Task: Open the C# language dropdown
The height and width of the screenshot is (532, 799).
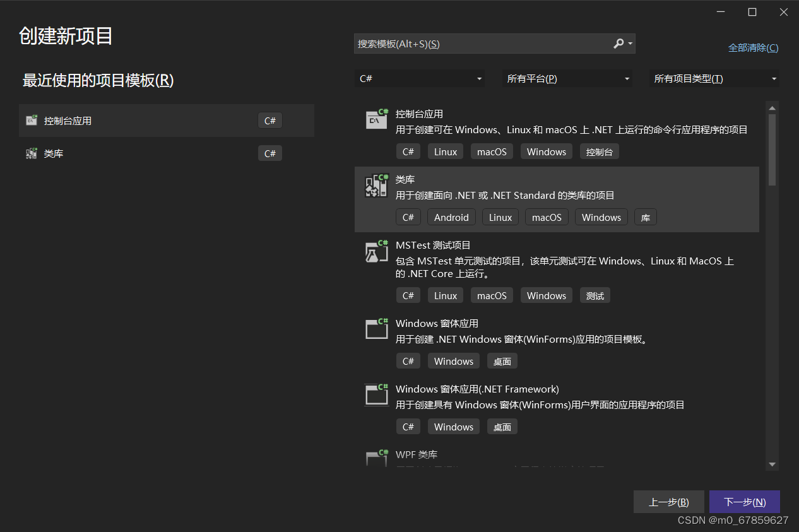Action: click(420, 78)
